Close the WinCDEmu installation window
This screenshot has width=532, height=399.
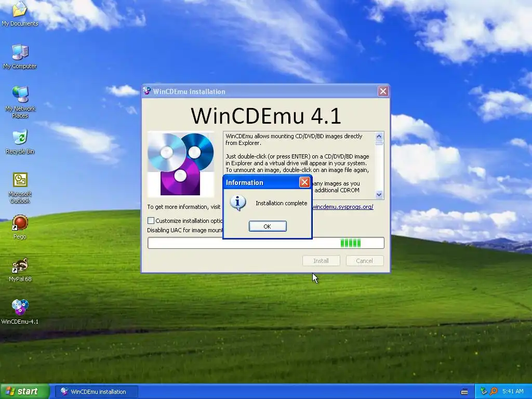tap(383, 91)
